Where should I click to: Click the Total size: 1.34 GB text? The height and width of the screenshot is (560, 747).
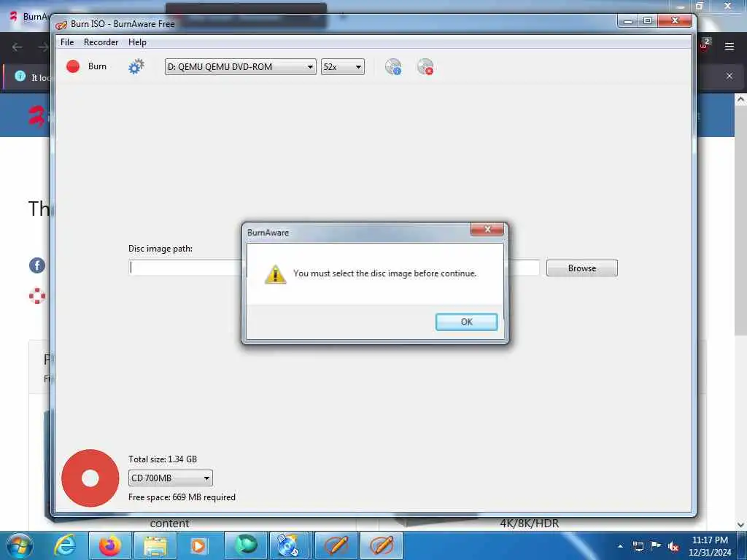tap(163, 459)
